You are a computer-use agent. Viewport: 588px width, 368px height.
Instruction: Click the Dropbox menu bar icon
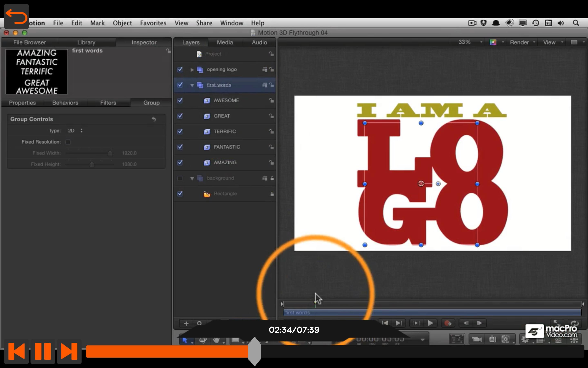483,23
